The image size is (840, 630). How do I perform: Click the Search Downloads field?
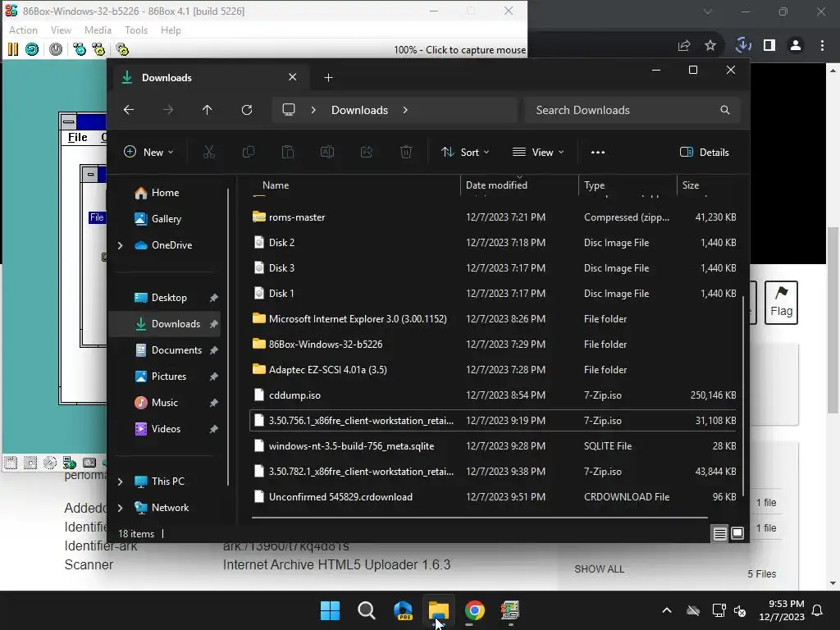click(x=632, y=110)
